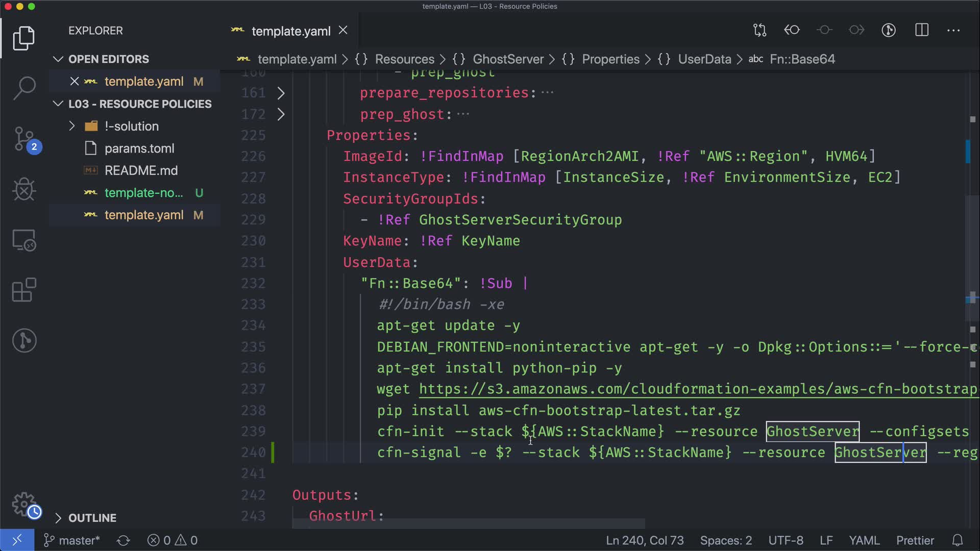Click the Open Changes compare icon
This screenshot has width=980, height=551.
[759, 30]
